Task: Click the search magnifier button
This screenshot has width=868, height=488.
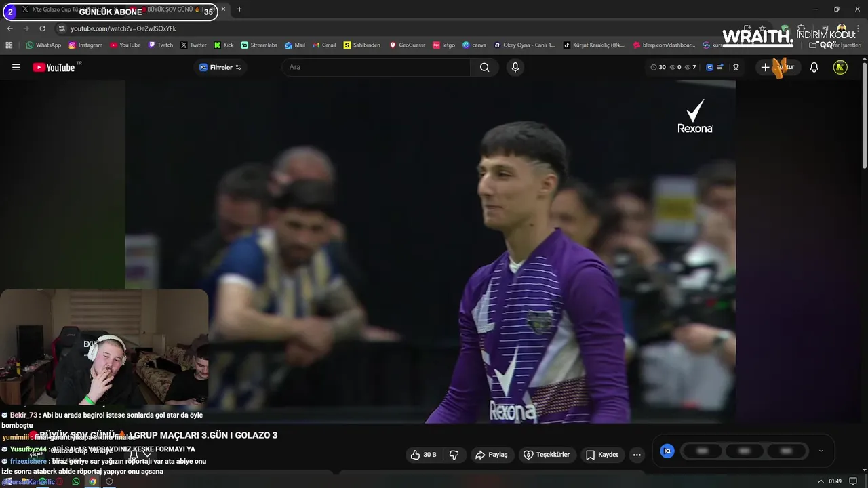Action: 484,67
